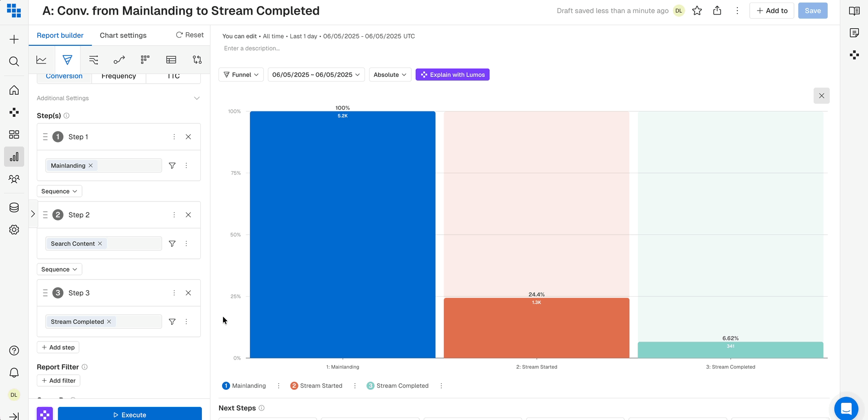Remove the Stream Completed event chip

point(109,322)
